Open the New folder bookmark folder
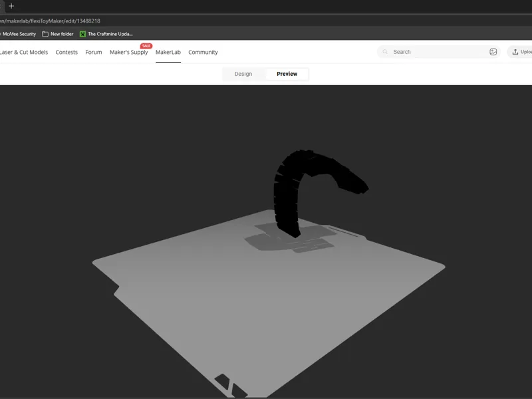This screenshot has height=399, width=532. [58, 34]
